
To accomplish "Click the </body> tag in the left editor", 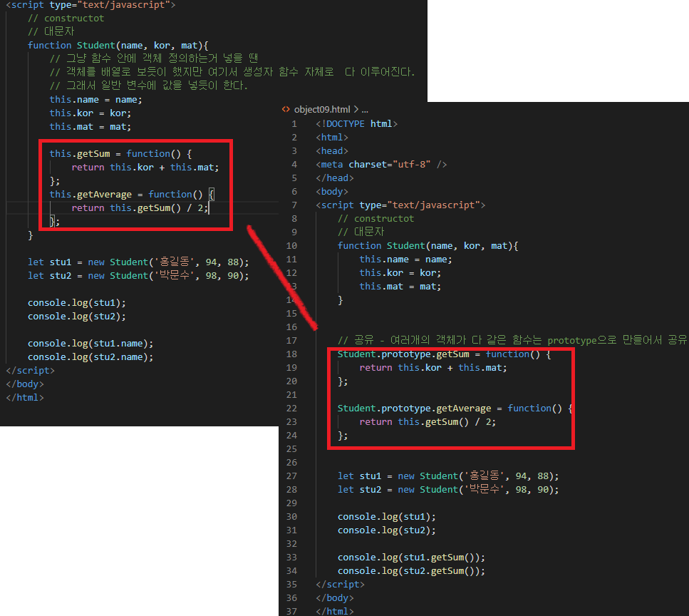I will (x=25, y=384).
